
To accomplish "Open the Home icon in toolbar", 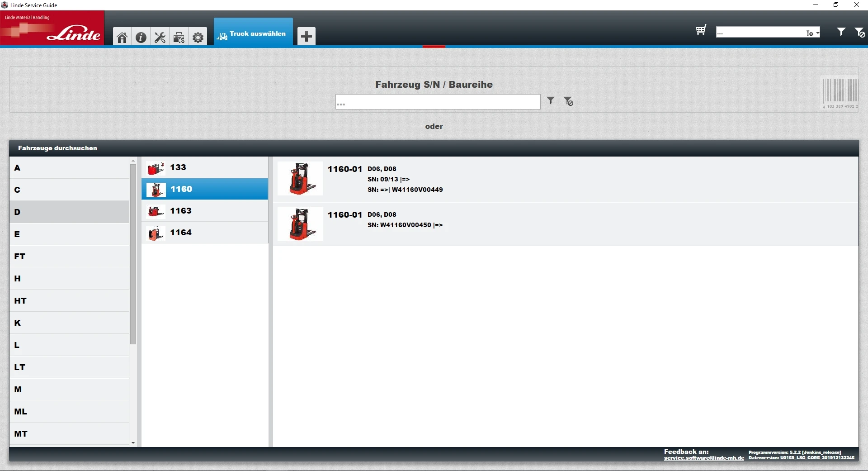I will pos(122,37).
